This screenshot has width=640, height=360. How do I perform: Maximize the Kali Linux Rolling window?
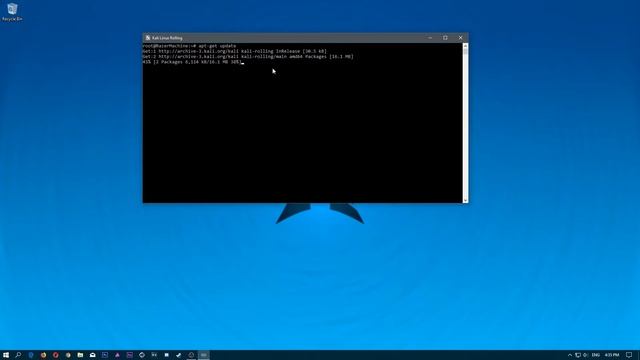tap(445, 38)
